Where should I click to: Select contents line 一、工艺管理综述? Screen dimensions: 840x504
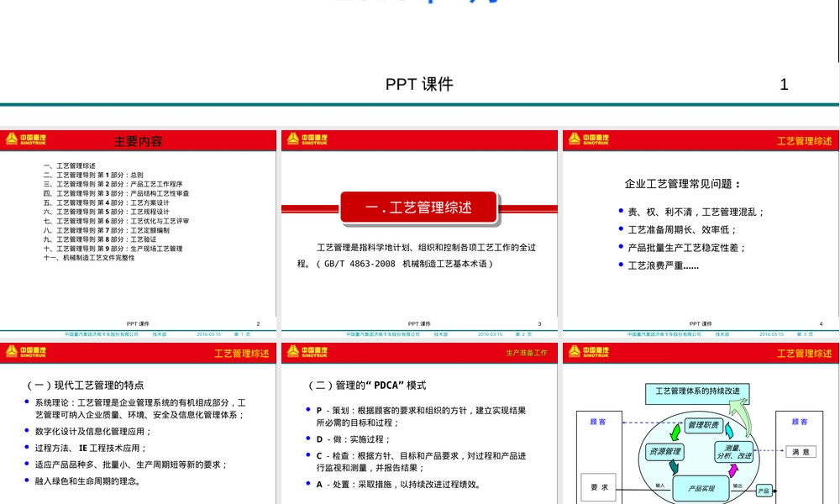(70, 166)
